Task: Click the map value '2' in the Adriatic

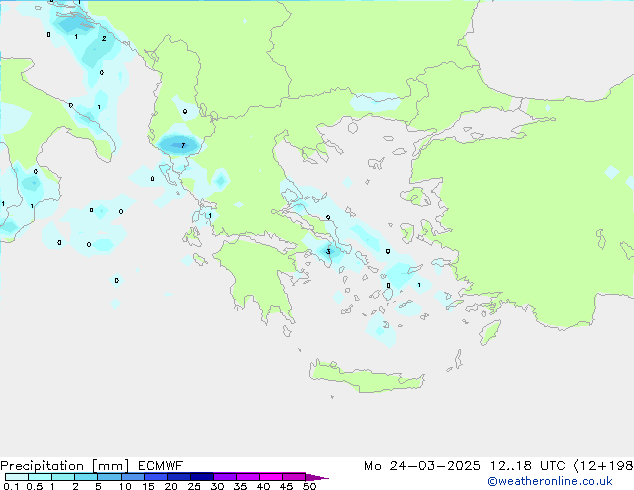Action: (104, 38)
